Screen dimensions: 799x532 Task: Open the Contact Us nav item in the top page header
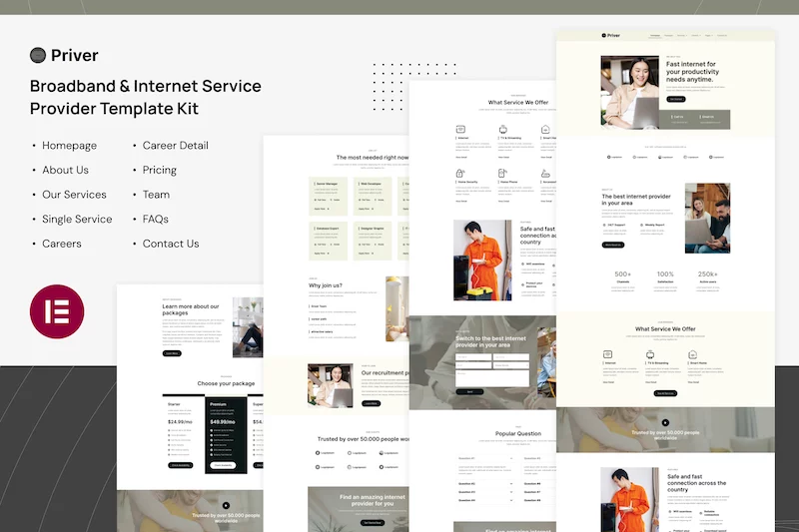pos(721,35)
